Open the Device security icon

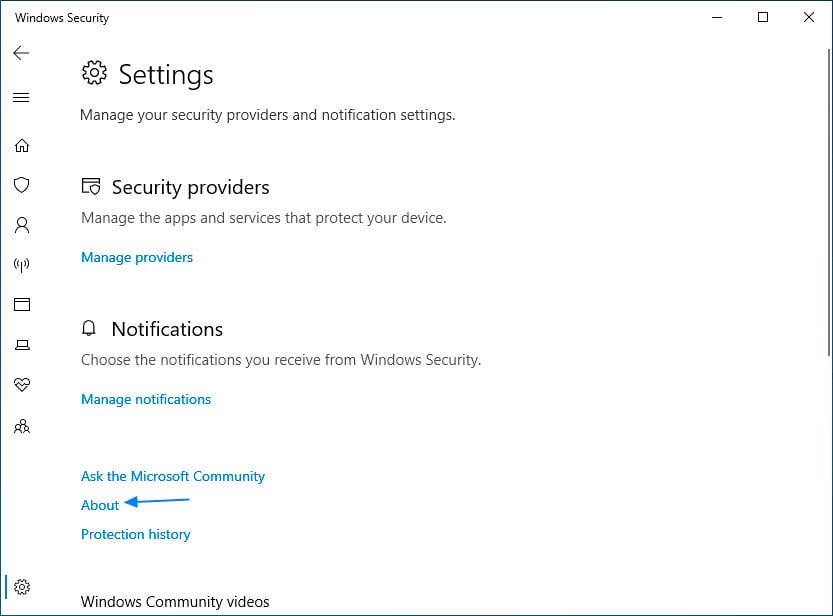pos(22,344)
